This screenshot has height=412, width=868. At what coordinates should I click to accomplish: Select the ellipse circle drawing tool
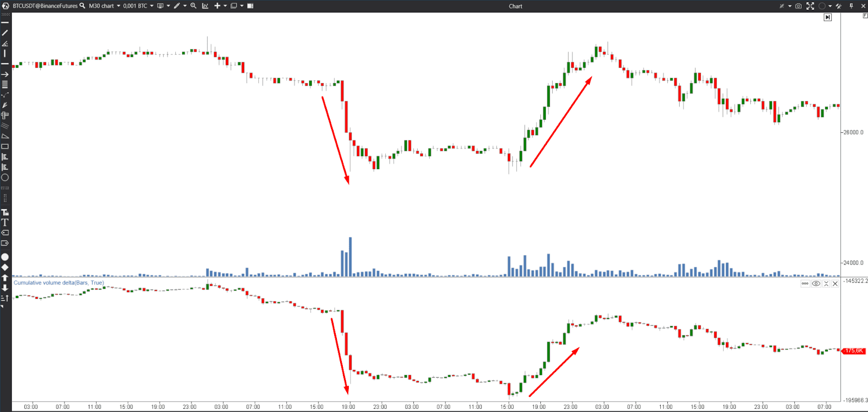[x=5, y=177]
